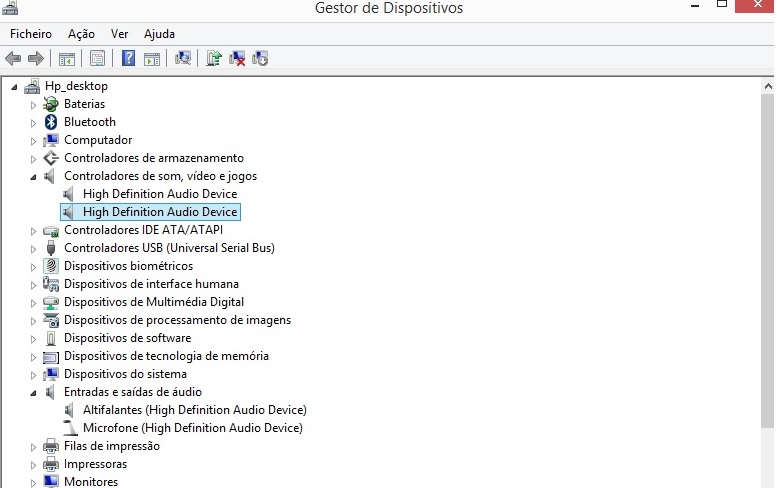The width and height of the screenshot is (777, 488).
Task: Click the vertical scrollbar thumb
Action: [x=768, y=260]
